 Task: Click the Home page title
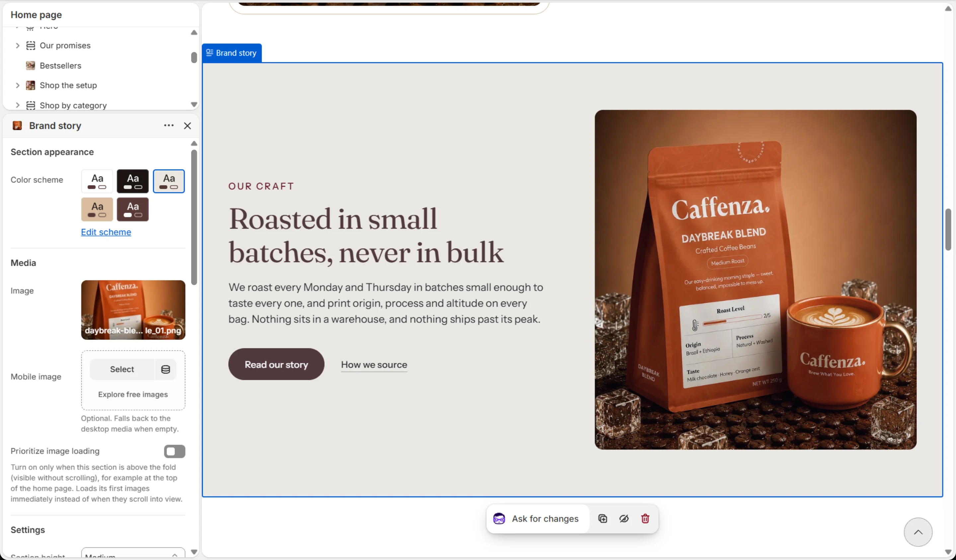[x=36, y=15]
